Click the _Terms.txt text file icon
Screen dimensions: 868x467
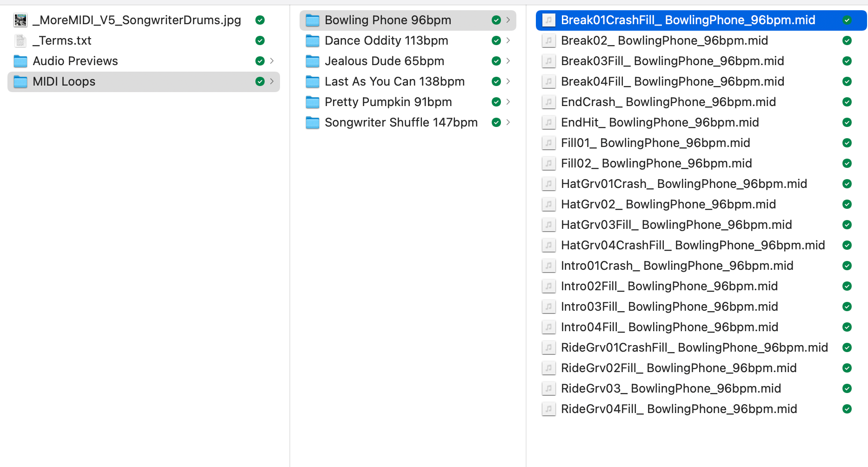pyautogui.click(x=20, y=40)
